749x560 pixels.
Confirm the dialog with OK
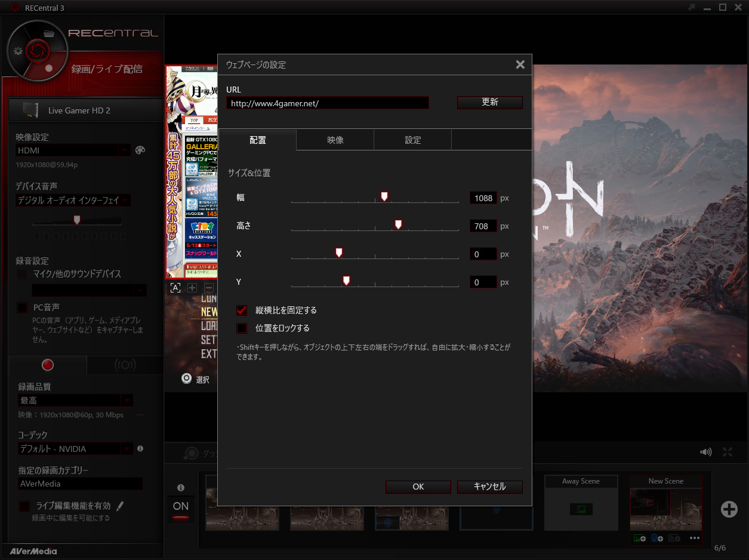(418, 487)
